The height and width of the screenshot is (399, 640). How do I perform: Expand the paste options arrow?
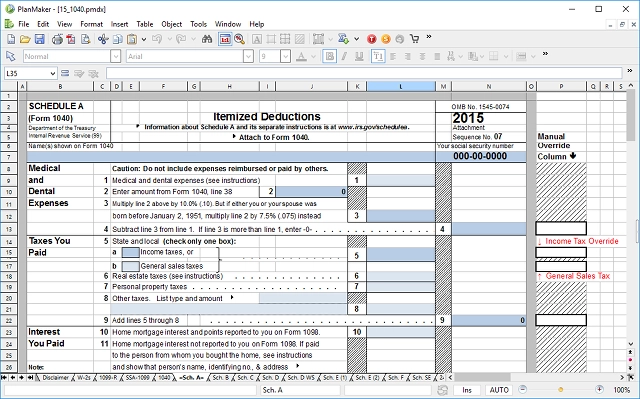click(144, 40)
